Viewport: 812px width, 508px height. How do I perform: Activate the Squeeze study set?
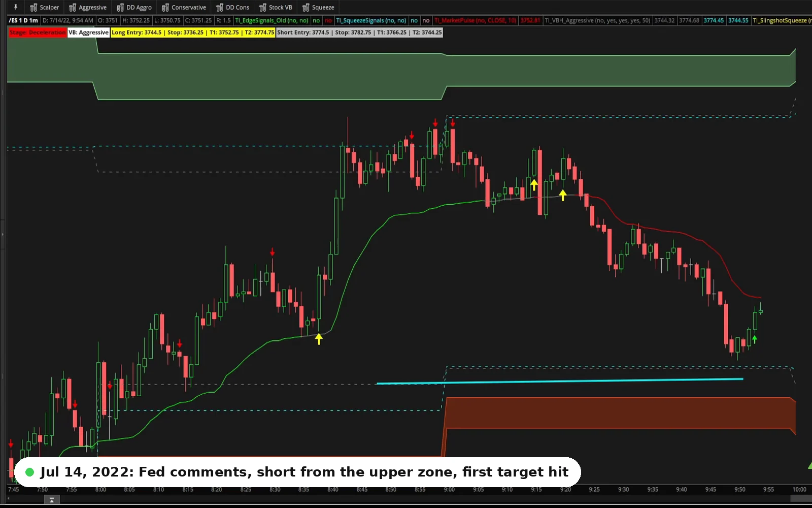[x=318, y=7]
